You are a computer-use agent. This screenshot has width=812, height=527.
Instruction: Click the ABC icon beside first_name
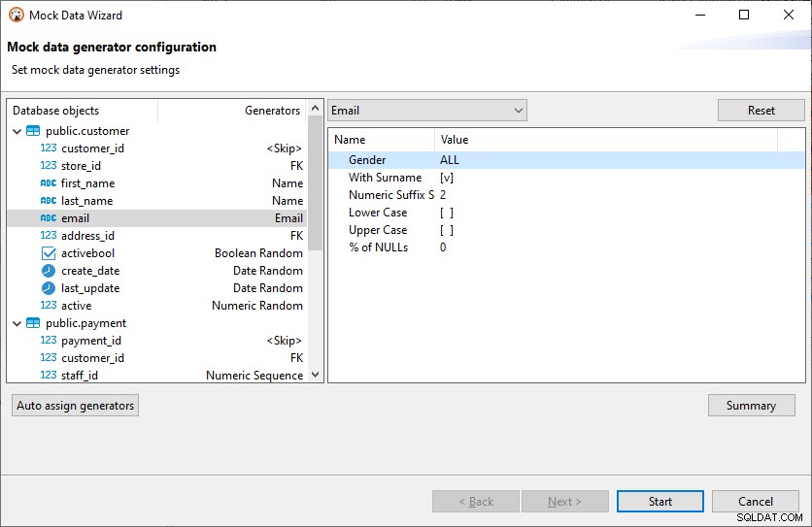[x=49, y=183]
